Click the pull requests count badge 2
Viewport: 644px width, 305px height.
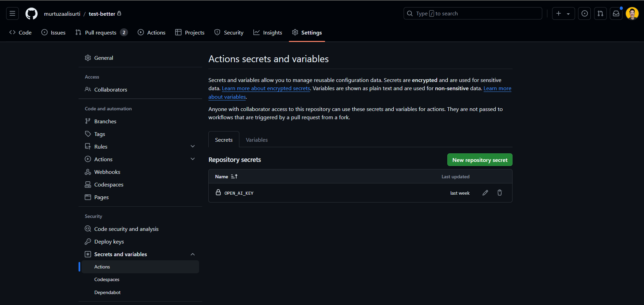124,32
